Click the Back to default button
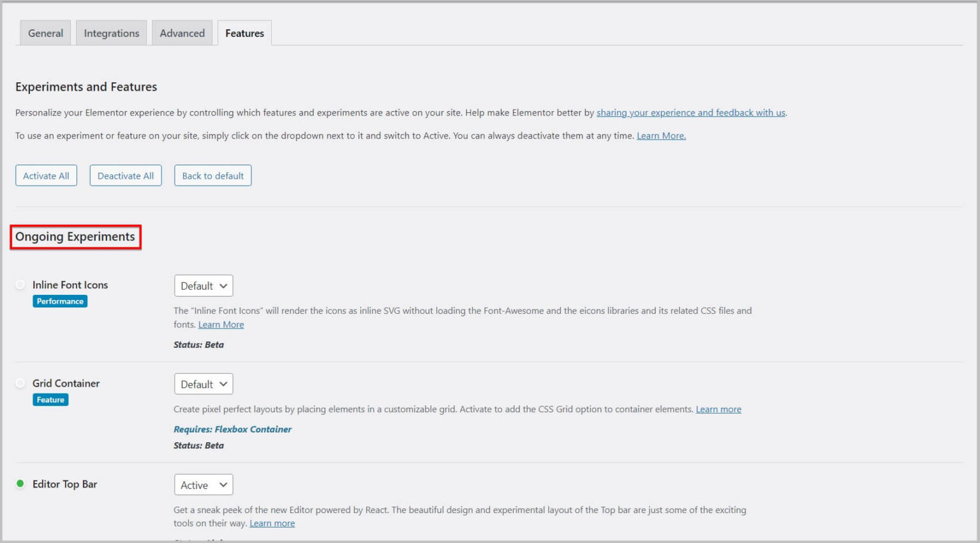The height and width of the screenshot is (543, 980). tap(212, 176)
